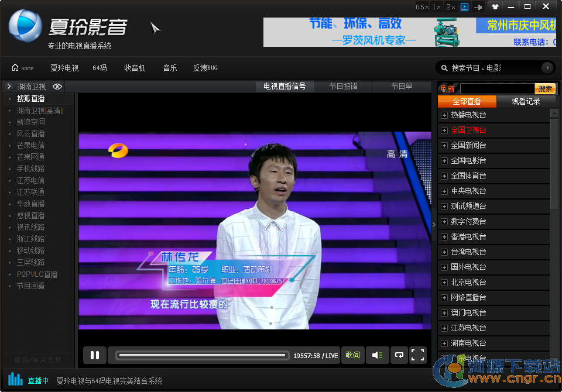Set video size to 1x
This screenshot has height=392, width=562.
(x=437, y=7)
